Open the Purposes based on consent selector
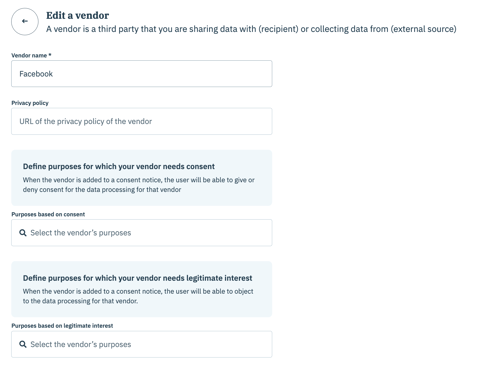The width and height of the screenshot is (488, 372). click(x=142, y=233)
